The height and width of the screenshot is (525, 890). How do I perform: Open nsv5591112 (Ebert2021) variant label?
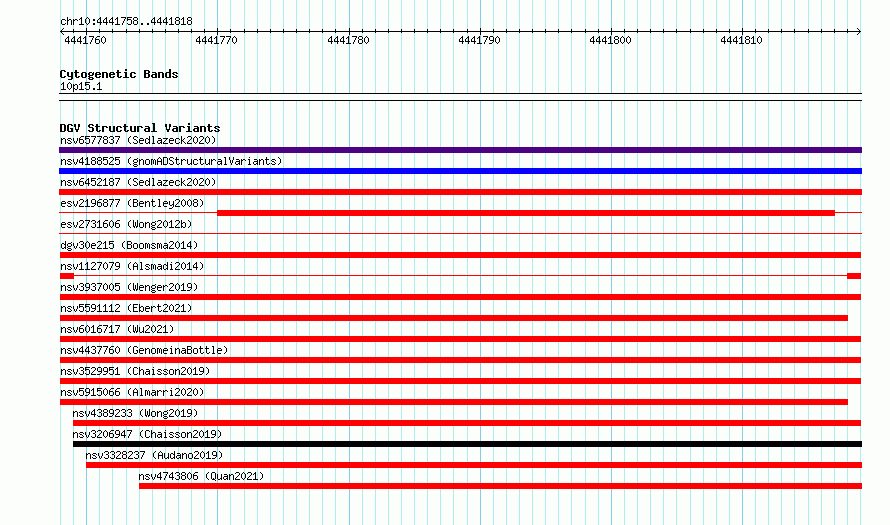coord(126,308)
